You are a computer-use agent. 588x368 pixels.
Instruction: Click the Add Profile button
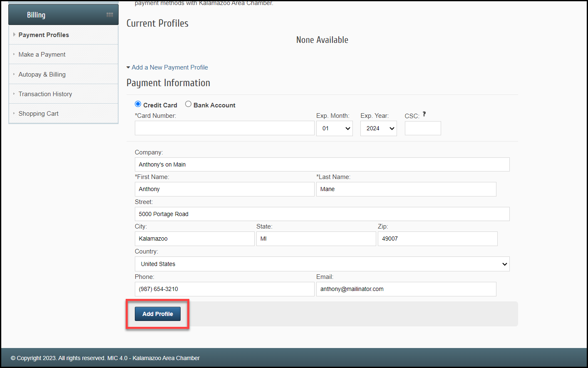point(158,314)
